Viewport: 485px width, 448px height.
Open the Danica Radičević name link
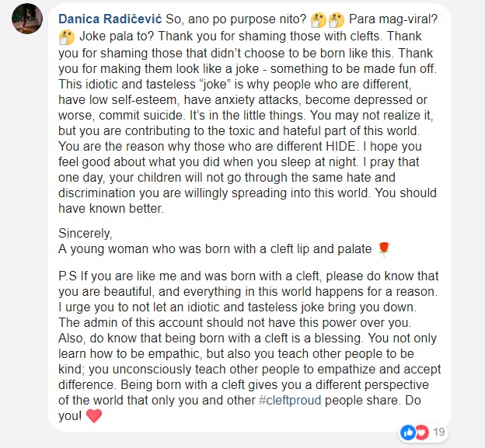[x=110, y=19]
